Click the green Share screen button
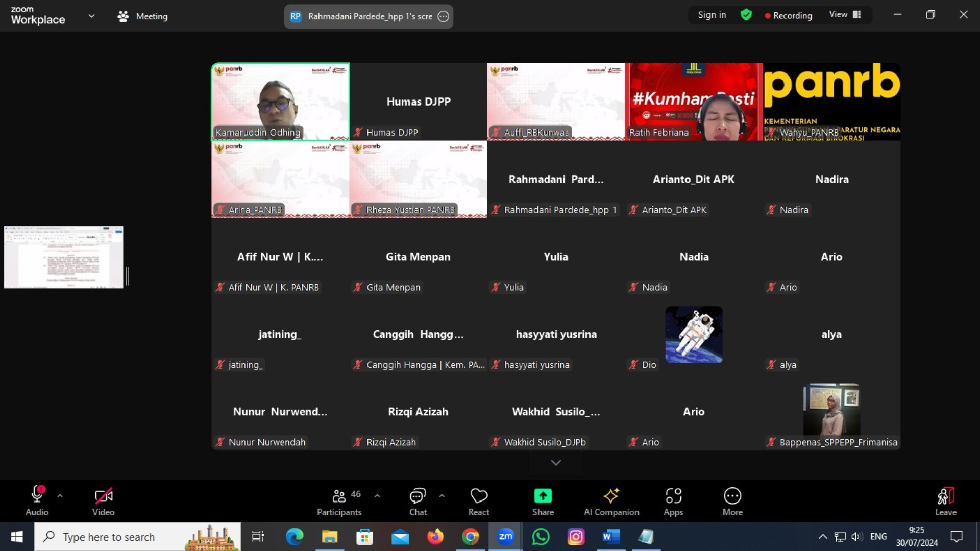Image resolution: width=980 pixels, height=551 pixels. 543,500
